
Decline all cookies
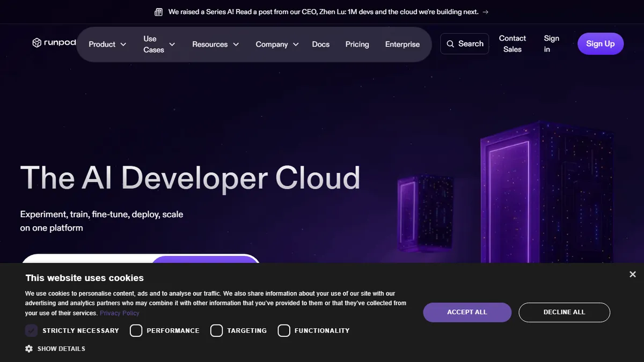(x=564, y=312)
